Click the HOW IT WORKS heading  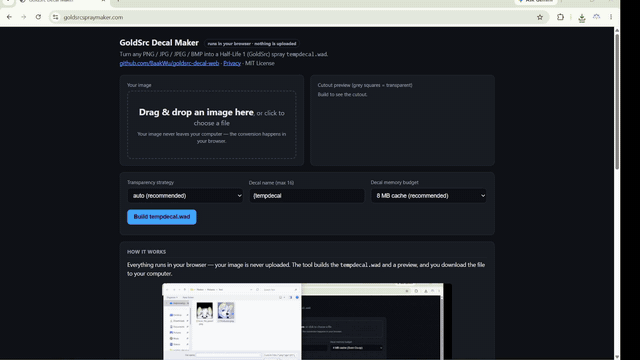[146, 252]
